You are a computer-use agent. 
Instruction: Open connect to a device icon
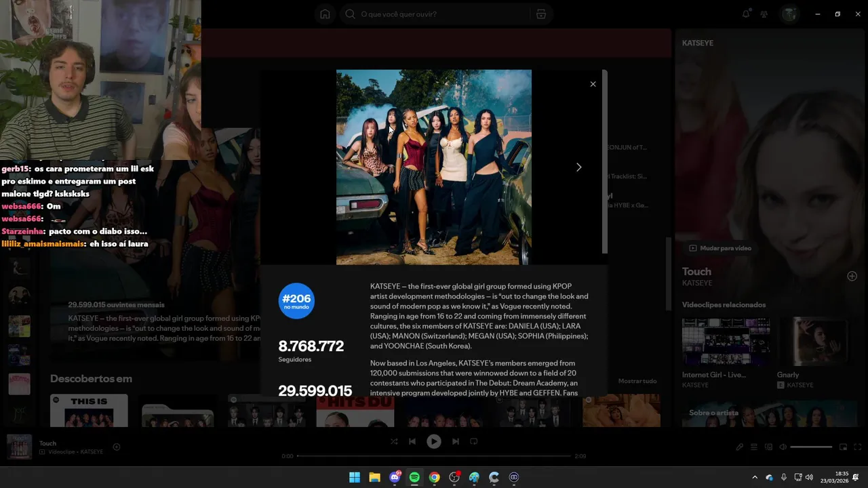pyautogui.click(x=768, y=447)
